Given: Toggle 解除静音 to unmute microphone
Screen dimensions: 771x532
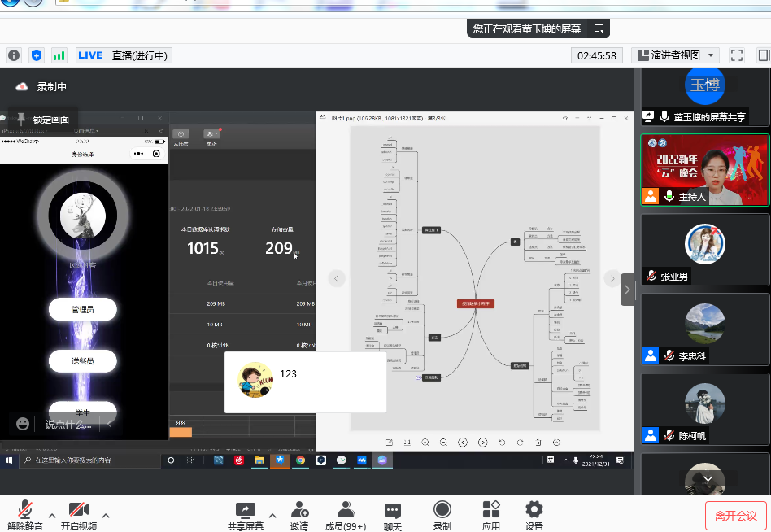Looking at the screenshot, I should (24, 515).
